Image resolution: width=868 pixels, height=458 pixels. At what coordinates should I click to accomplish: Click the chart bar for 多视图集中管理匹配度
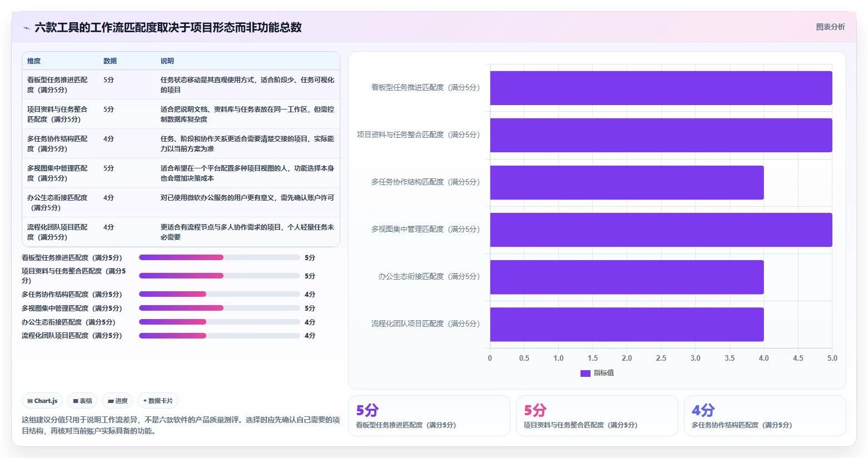pyautogui.click(x=661, y=230)
